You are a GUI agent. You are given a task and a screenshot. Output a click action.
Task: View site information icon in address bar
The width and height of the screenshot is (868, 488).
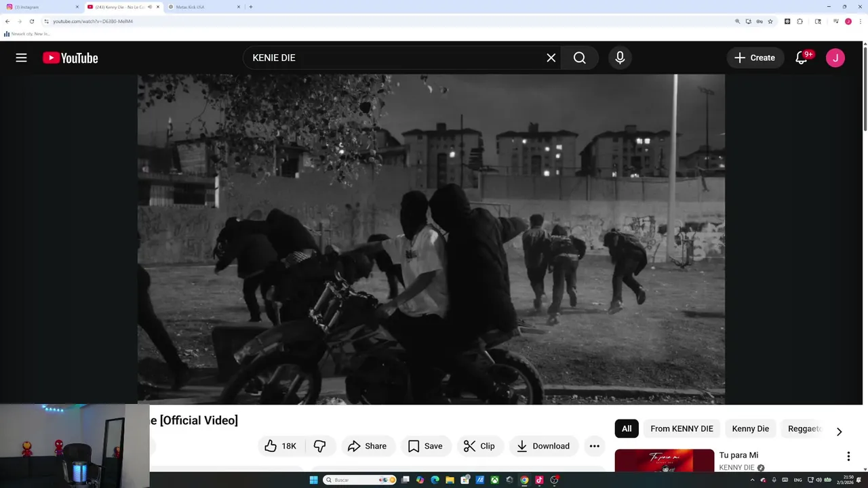(46, 21)
